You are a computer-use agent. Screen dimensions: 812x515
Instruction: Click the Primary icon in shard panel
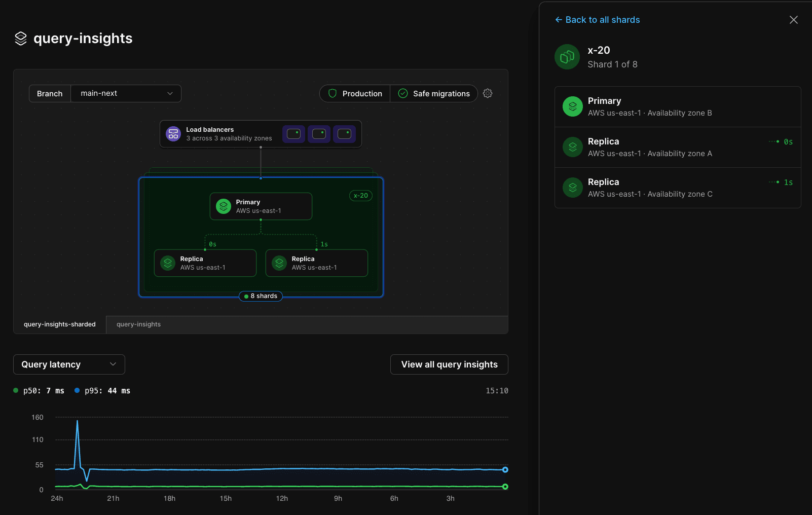(x=573, y=106)
